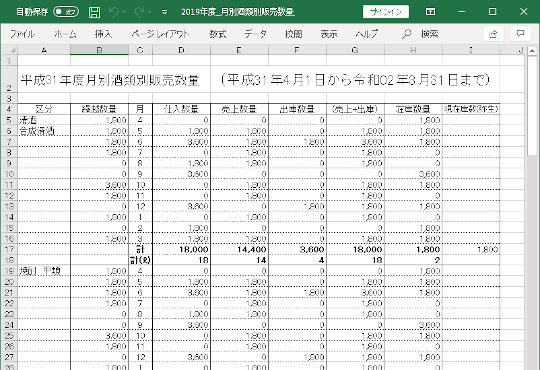540x370 pixels.
Task: Click the (売上+出庫) header cell
Action: (355, 109)
